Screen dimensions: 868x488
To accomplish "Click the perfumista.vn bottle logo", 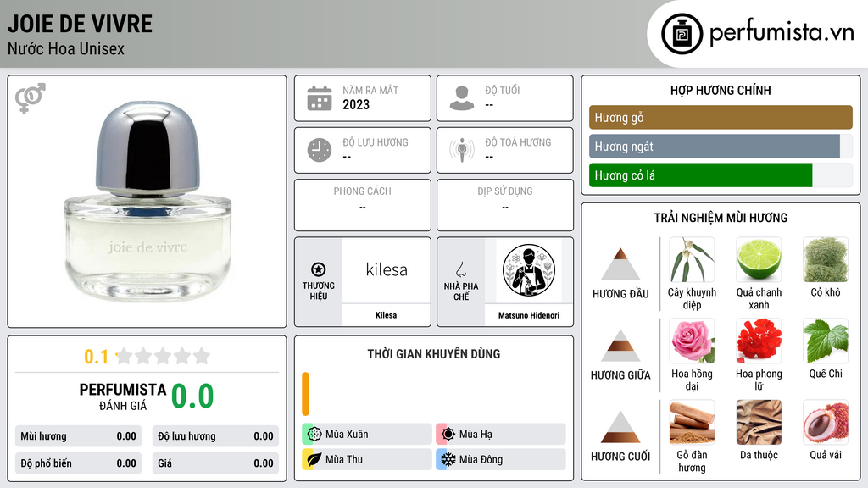I will (x=682, y=34).
